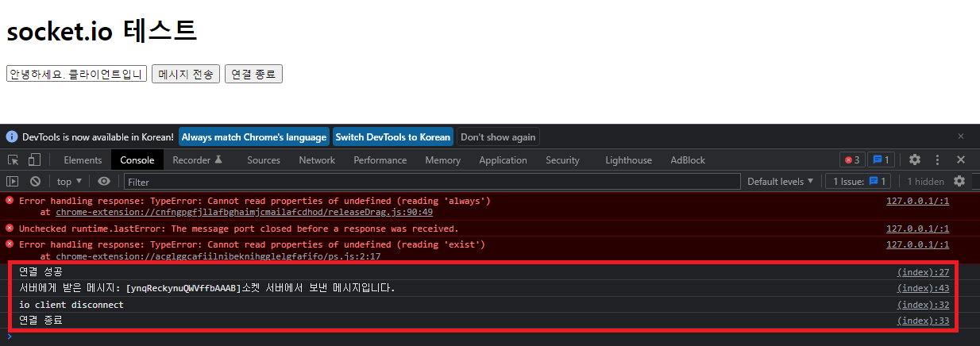This screenshot has height=346, width=980.
Task: Focus the message text input on the page
Action: point(76,74)
